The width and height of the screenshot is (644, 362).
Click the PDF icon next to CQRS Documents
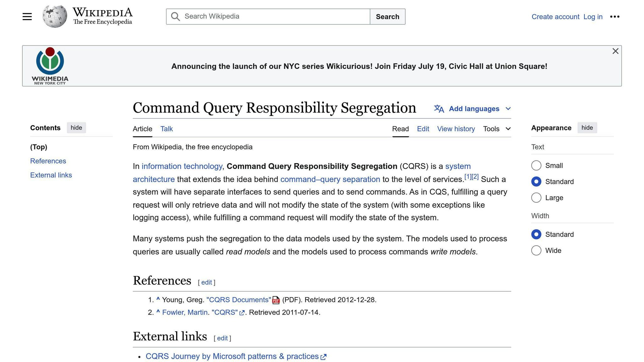tap(275, 300)
